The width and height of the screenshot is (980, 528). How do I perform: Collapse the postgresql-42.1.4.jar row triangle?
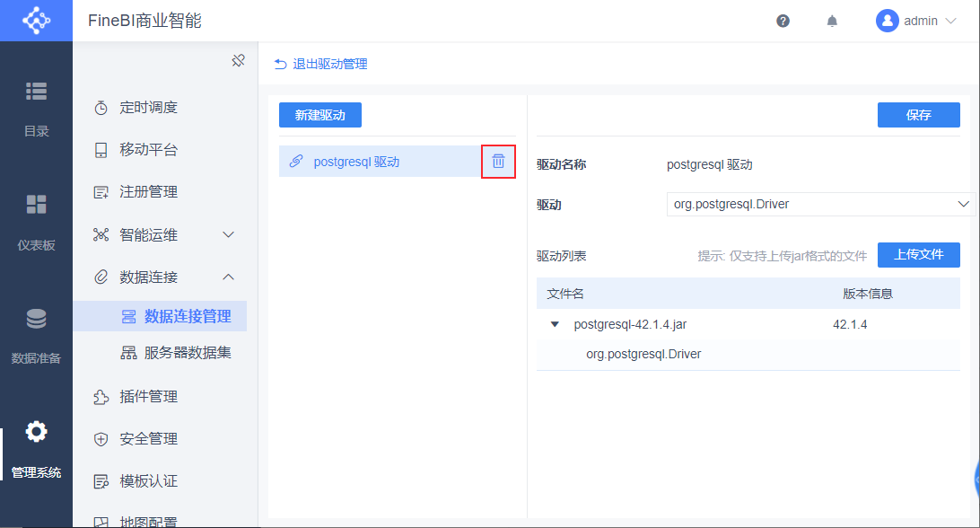click(x=555, y=325)
